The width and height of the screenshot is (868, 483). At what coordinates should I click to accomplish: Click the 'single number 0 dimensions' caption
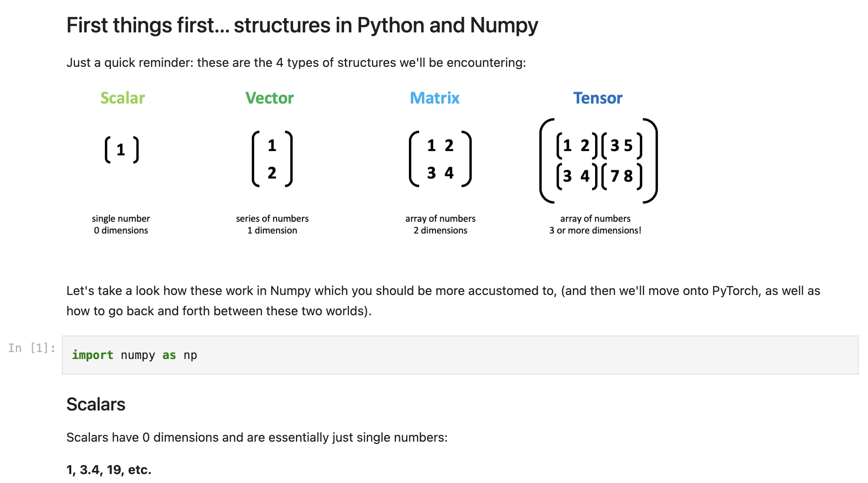pyautogui.click(x=121, y=224)
